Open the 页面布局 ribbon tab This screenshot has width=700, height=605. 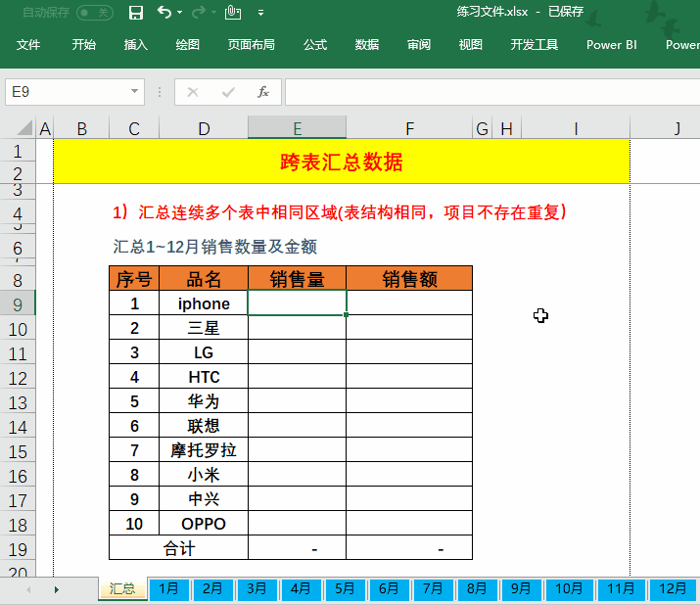[252, 45]
